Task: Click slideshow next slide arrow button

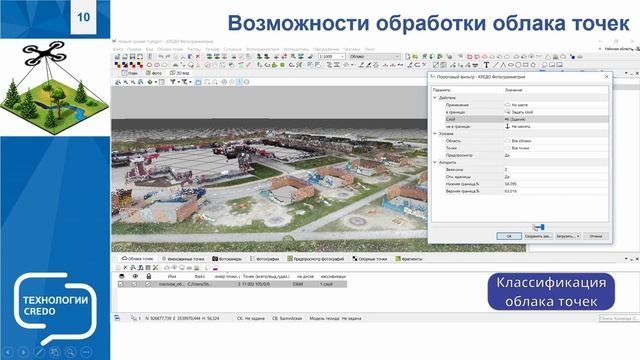Action: point(24,351)
